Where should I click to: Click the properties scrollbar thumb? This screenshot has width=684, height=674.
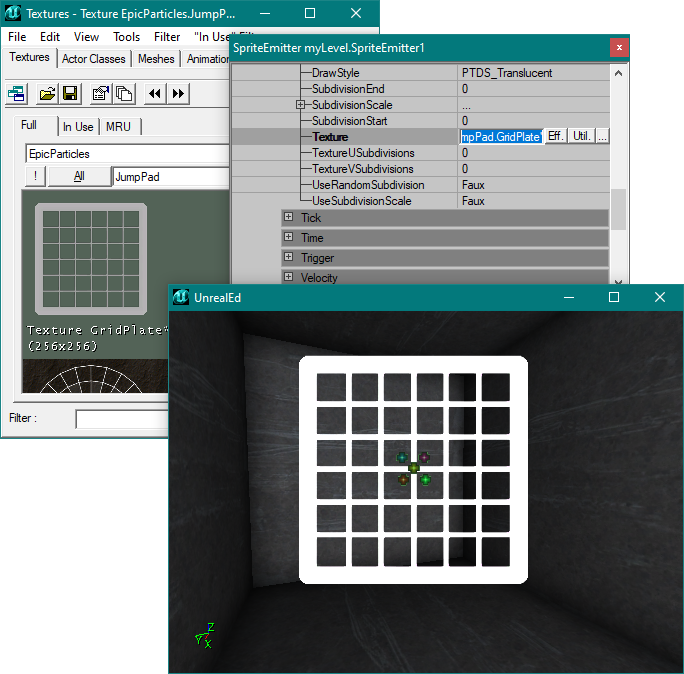point(618,209)
